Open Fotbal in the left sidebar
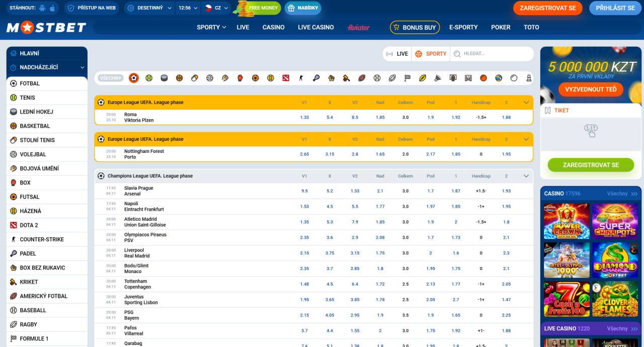This screenshot has height=347, width=644. point(47,83)
